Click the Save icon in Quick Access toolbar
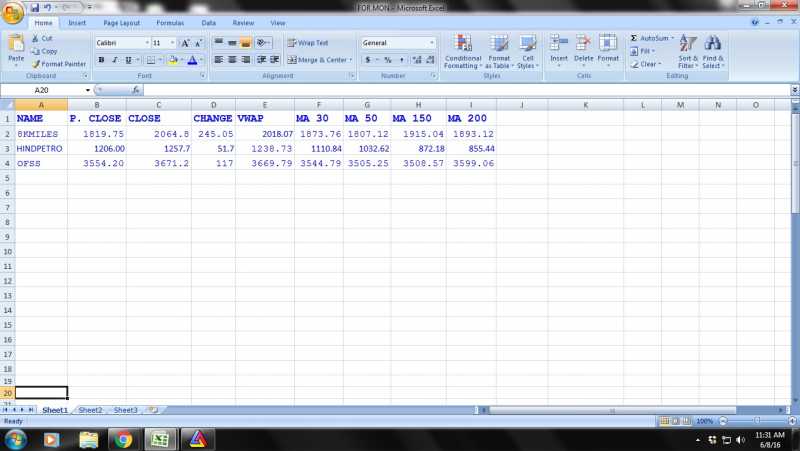 (x=35, y=7)
